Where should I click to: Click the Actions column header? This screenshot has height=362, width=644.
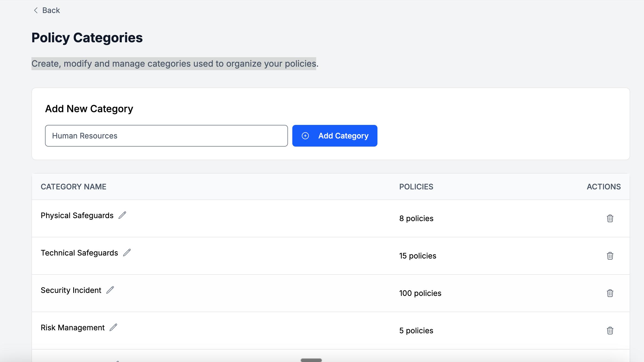coord(604,187)
